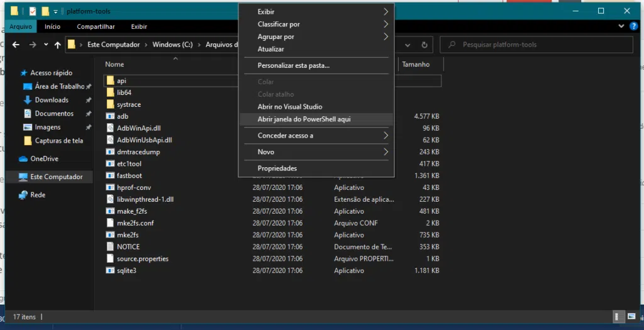Open the address bar history dropdown
The height and width of the screenshot is (330, 644).
coord(408,45)
